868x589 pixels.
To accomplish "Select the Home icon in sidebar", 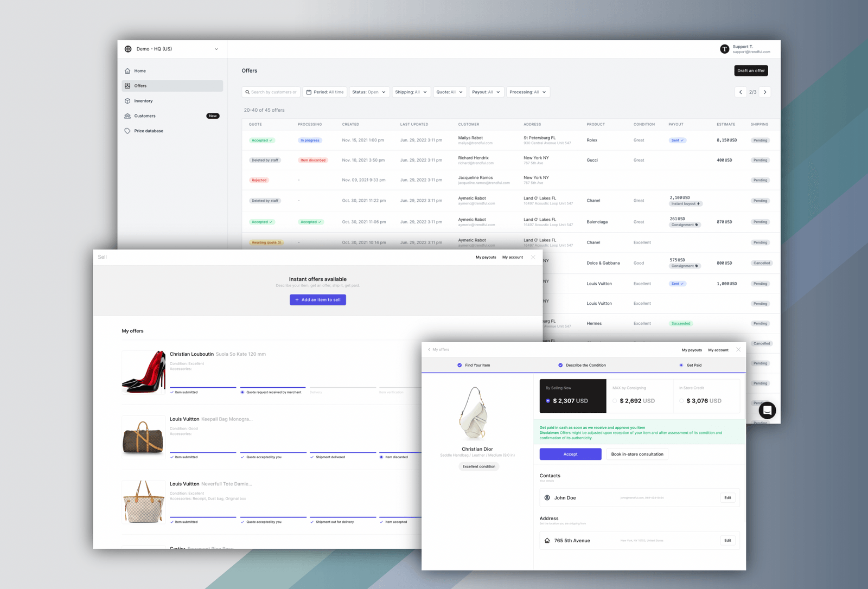I will pyautogui.click(x=128, y=71).
